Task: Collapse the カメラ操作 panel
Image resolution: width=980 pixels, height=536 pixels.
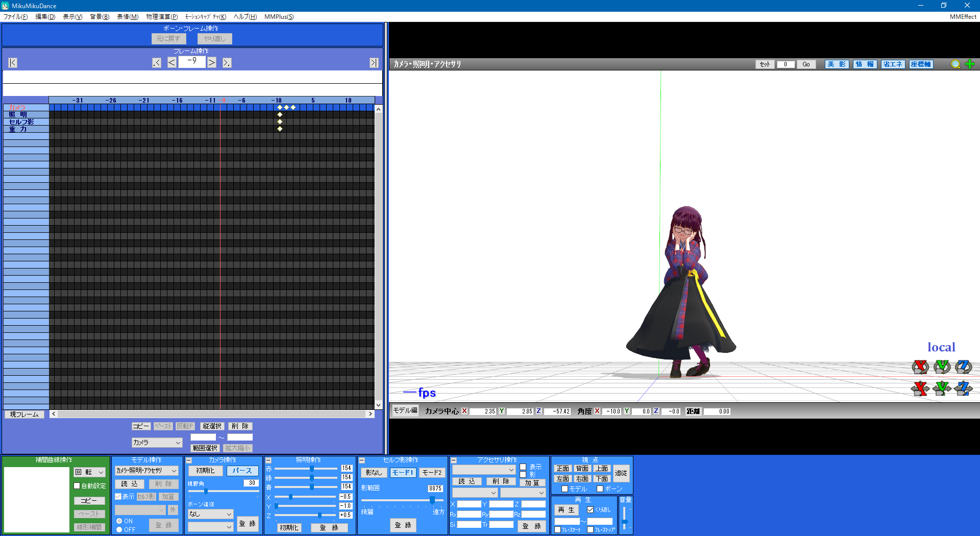Action: pos(188,460)
